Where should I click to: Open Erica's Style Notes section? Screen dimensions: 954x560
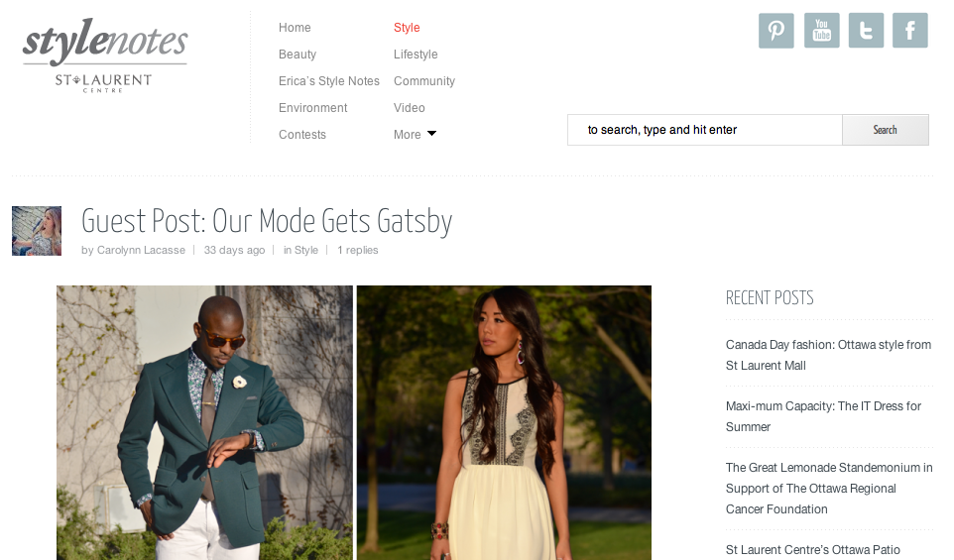328,81
